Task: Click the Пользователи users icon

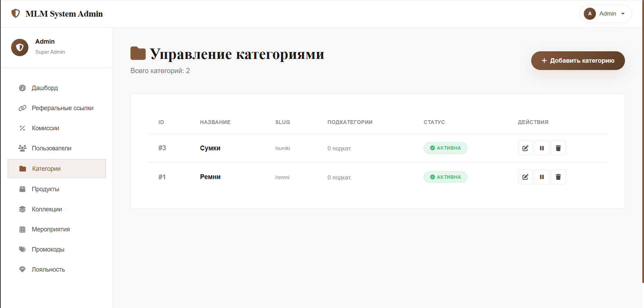Action: pyautogui.click(x=22, y=148)
